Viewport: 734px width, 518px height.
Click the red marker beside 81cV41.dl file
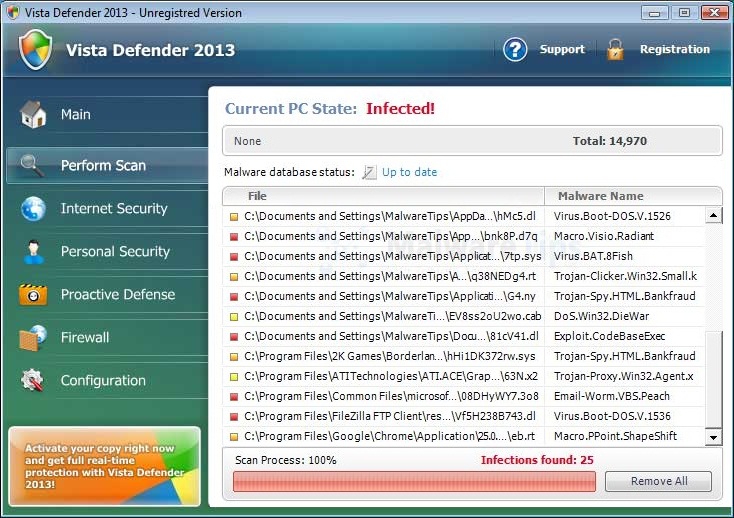(x=234, y=336)
